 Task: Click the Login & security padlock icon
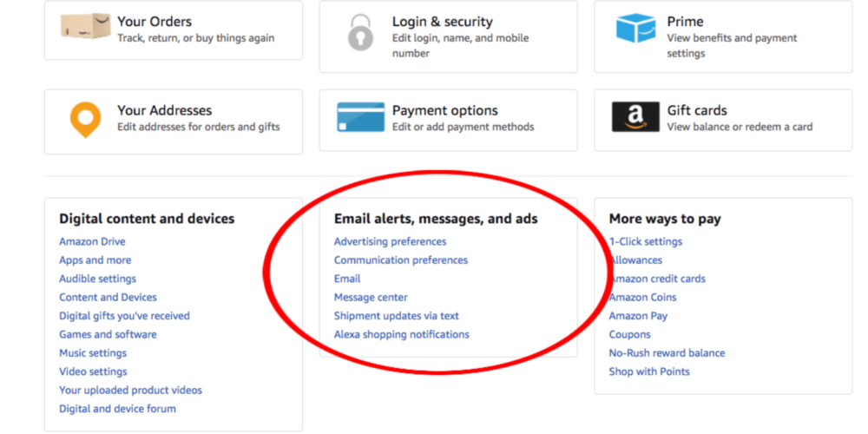click(x=360, y=33)
